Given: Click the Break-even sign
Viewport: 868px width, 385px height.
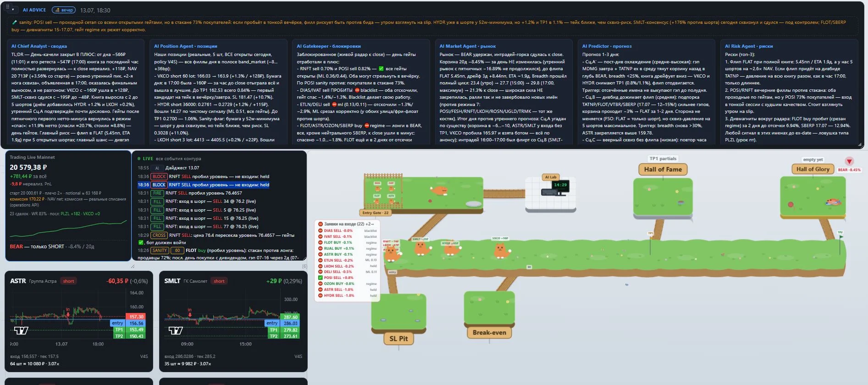Looking at the screenshot, I should coord(489,333).
